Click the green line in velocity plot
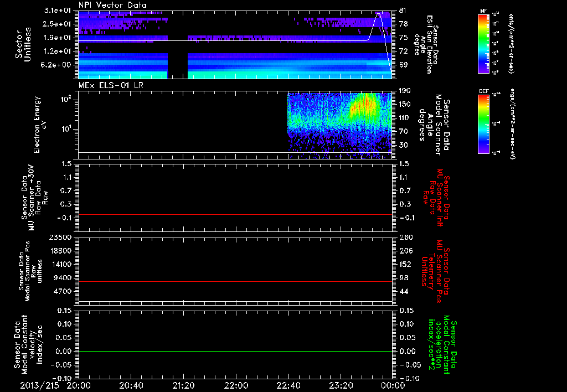Screen dimensions: 567x392 tap(235, 351)
